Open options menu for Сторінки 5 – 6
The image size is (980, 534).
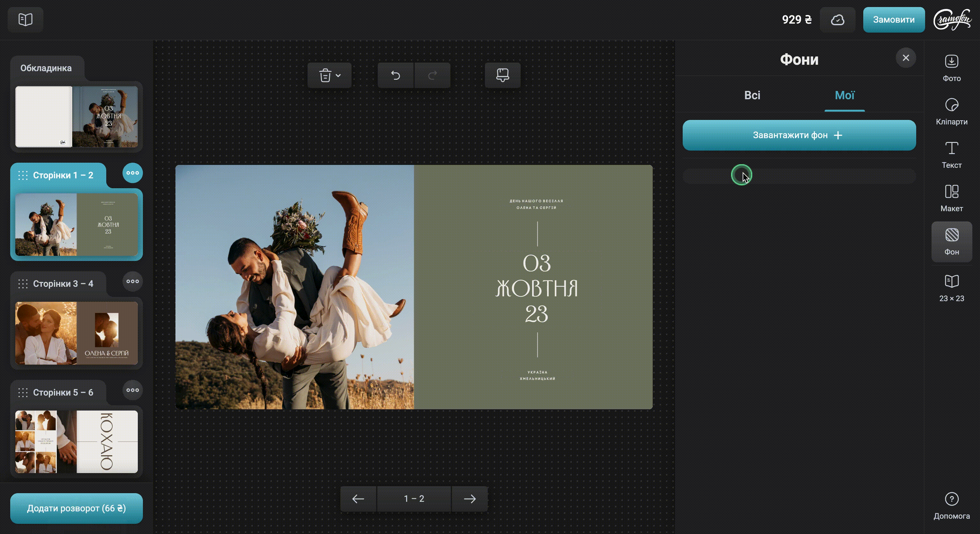tap(132, 390)
